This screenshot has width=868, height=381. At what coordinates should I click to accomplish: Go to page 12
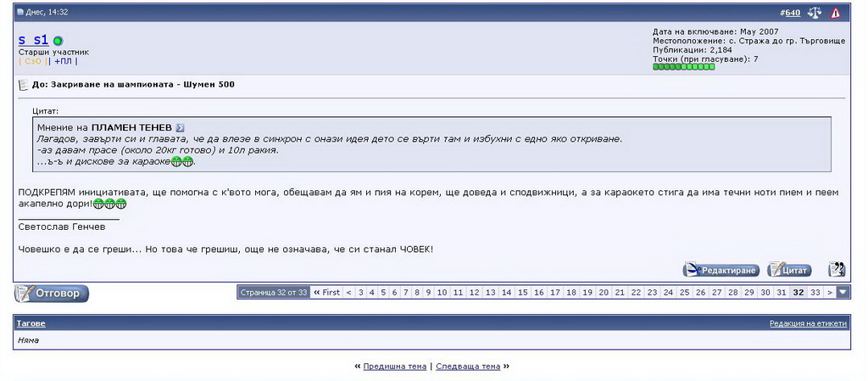tap(474, 293)
